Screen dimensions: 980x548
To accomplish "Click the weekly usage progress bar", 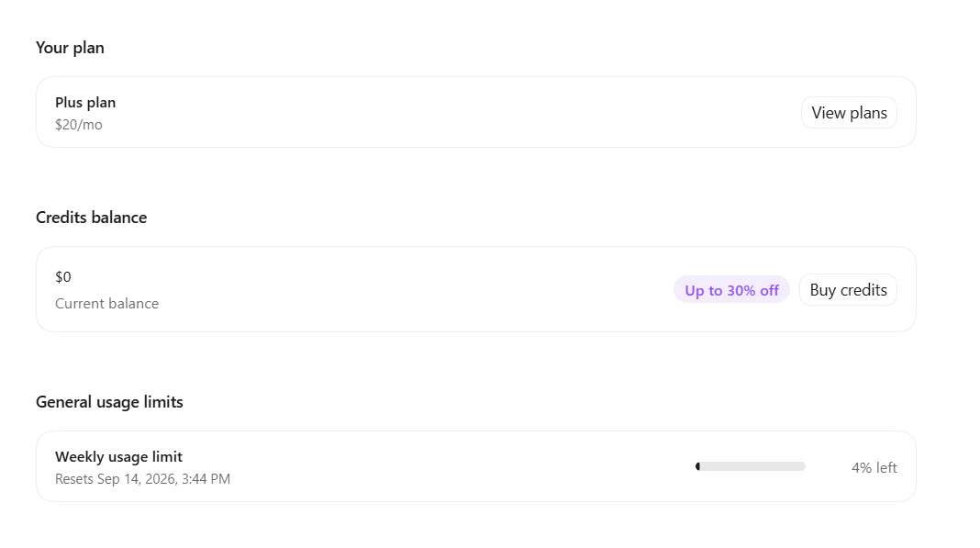I will (x=750, y=466).
